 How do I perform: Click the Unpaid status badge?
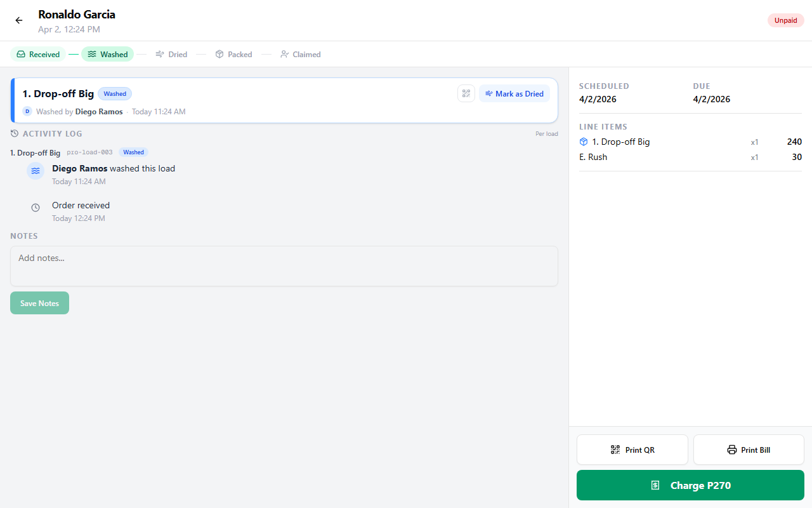785,20
